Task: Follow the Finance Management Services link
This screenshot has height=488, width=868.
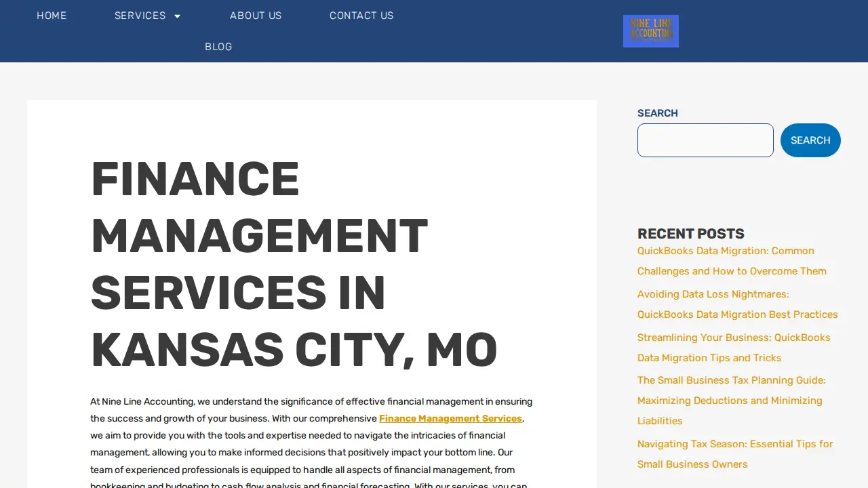Action: click(450, 419)
